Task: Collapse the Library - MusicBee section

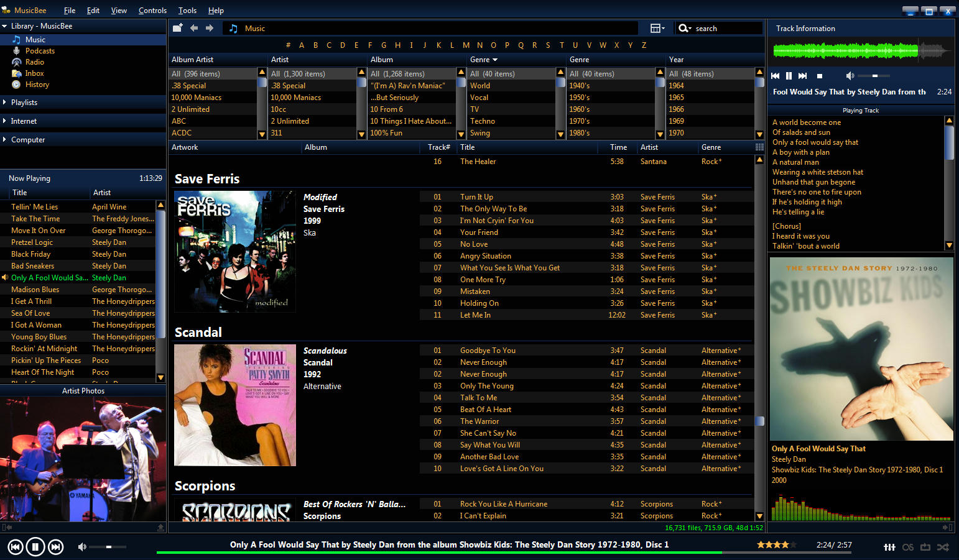Action: [5, 26]
